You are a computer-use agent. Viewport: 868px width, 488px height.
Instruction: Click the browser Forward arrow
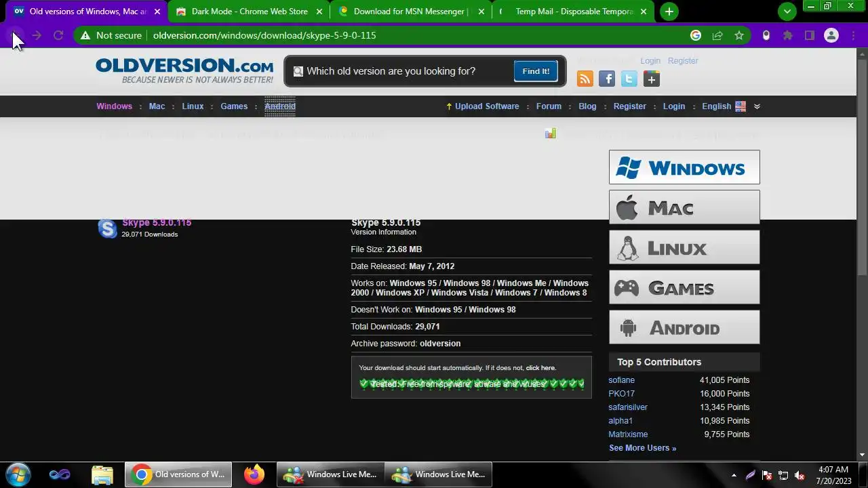pyautogui.click(x=37, y=35)
